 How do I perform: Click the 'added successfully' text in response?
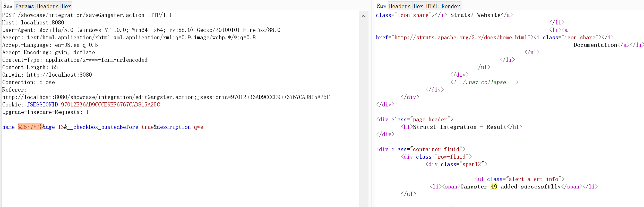530,187
